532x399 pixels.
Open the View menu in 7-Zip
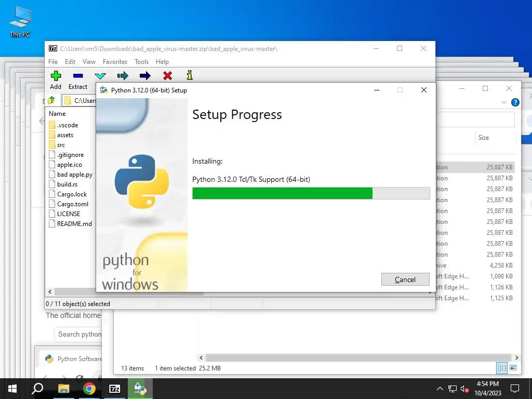click(89, 62)
